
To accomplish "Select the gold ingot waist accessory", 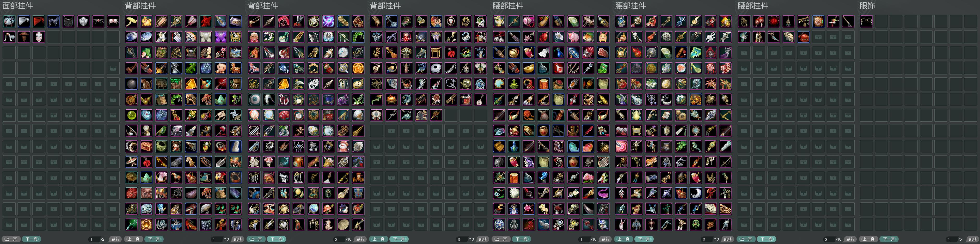I will (529, 68).
